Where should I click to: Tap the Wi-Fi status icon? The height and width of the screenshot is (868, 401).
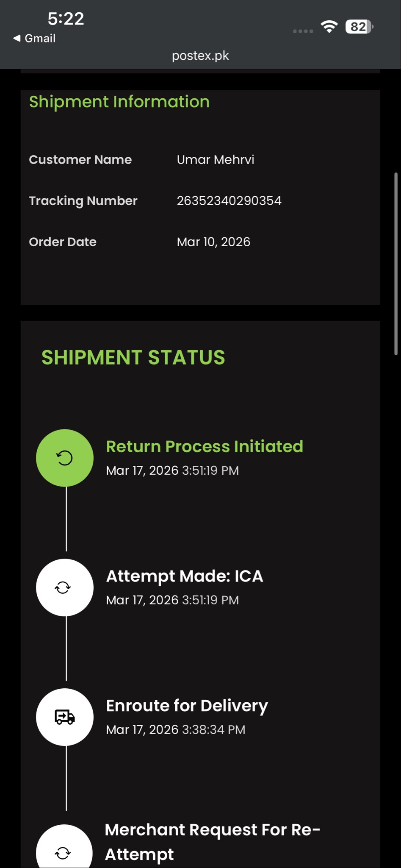[x=329, y=27]
